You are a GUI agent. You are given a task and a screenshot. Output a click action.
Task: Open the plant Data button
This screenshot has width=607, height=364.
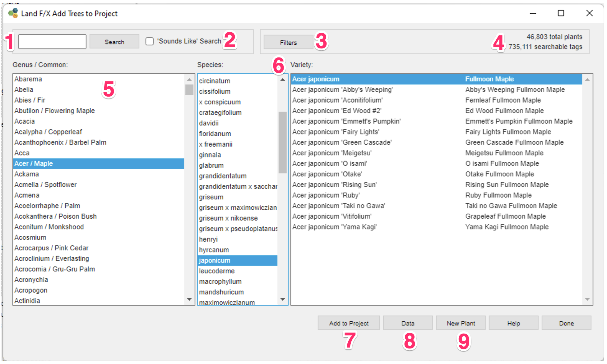coord(408,323)
